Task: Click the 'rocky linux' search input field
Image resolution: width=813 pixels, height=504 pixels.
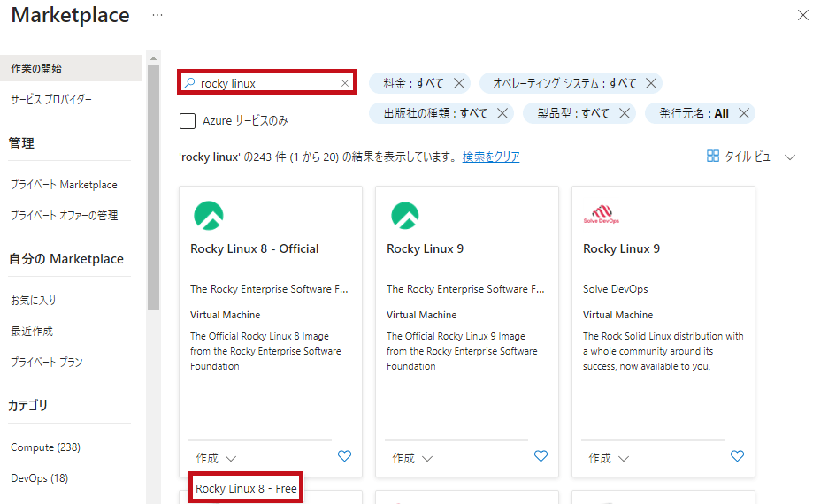Action: (x=267, y=83)
